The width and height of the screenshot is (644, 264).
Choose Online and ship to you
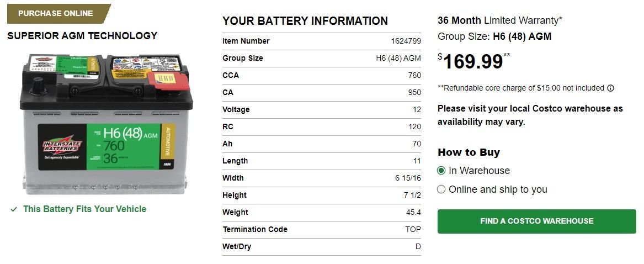(x=441, y=189)
